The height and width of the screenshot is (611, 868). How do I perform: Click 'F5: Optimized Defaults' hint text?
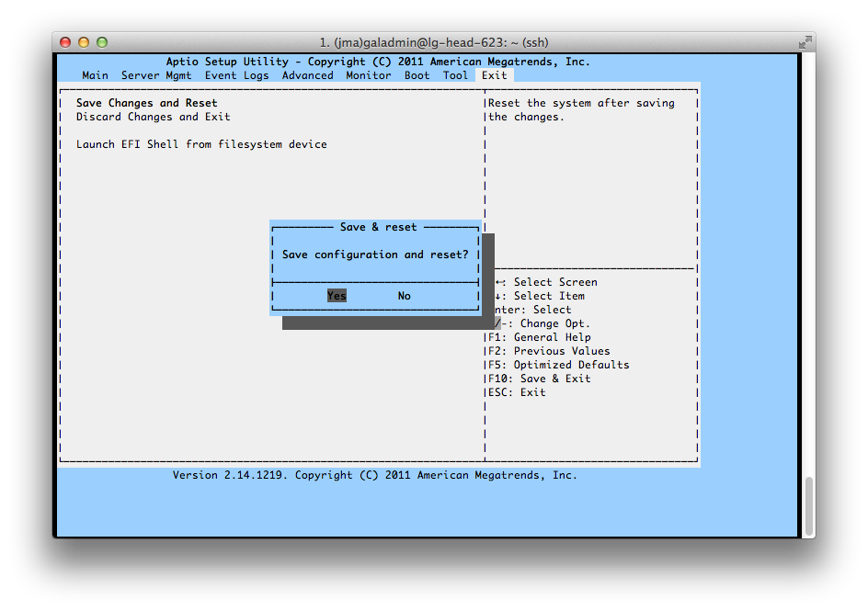559,365
